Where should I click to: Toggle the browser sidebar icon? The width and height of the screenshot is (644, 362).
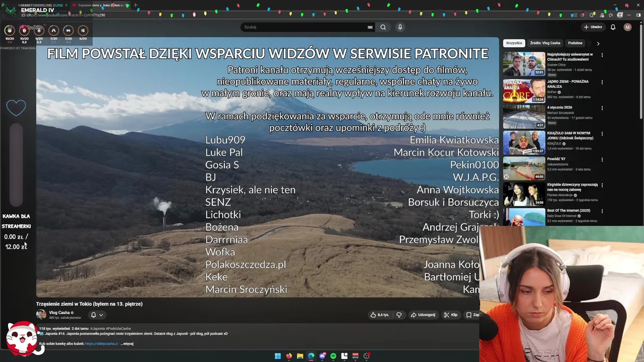tap(639, 15)
